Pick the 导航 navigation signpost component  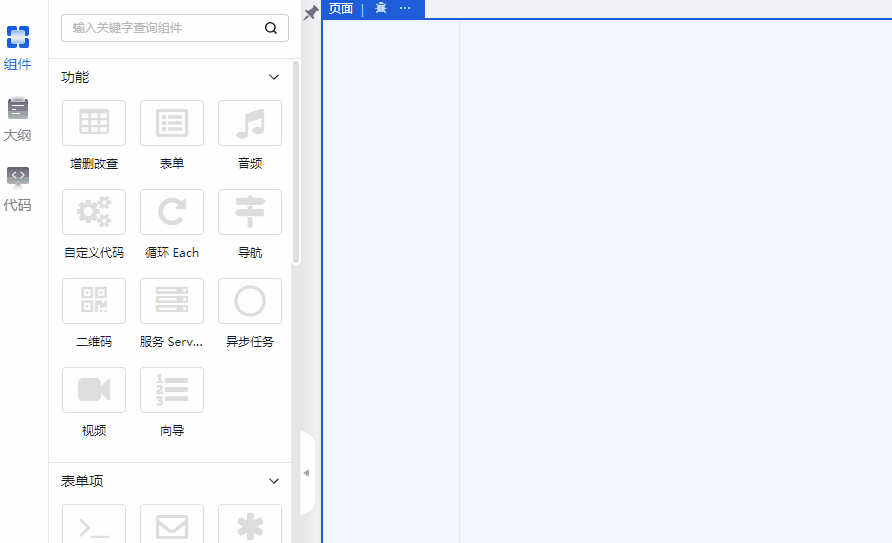click(x=250, y=212)
